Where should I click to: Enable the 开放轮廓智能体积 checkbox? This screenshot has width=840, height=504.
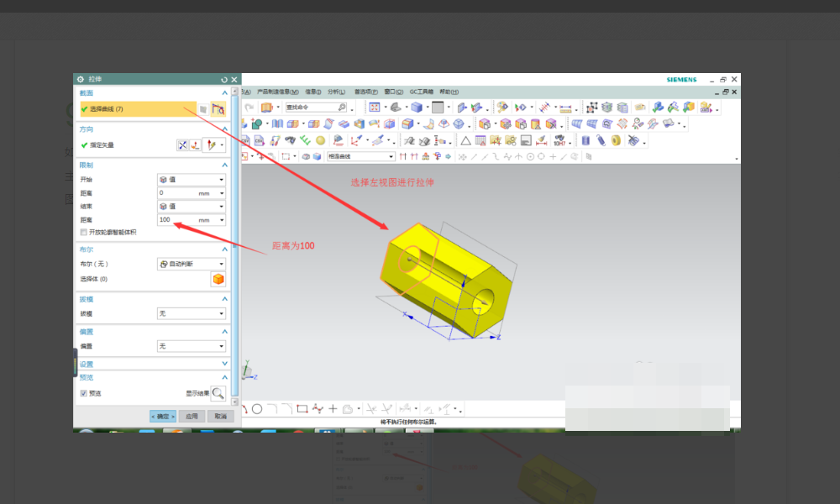(x=83, y=232)
